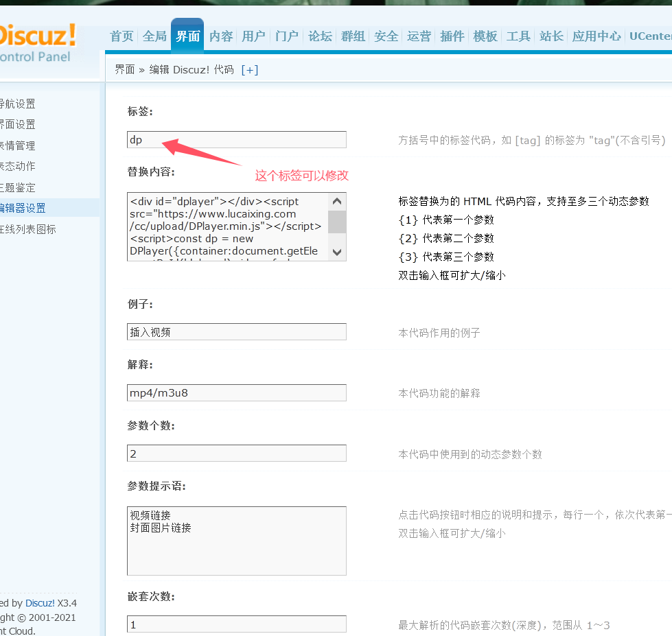This screenshot has width=672, height=636.
Task: Open the 群组 tab
Action: (x=353, y=36)
